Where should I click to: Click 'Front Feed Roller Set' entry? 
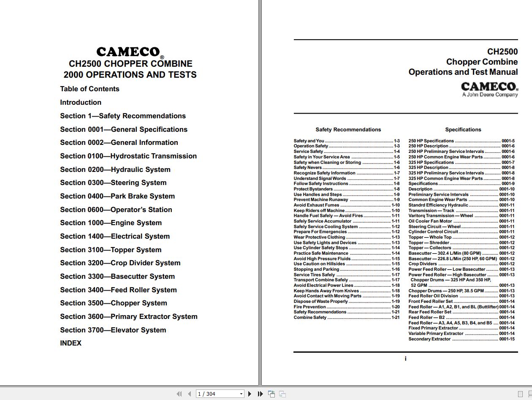pyautogui.click(x=461, y=301)
